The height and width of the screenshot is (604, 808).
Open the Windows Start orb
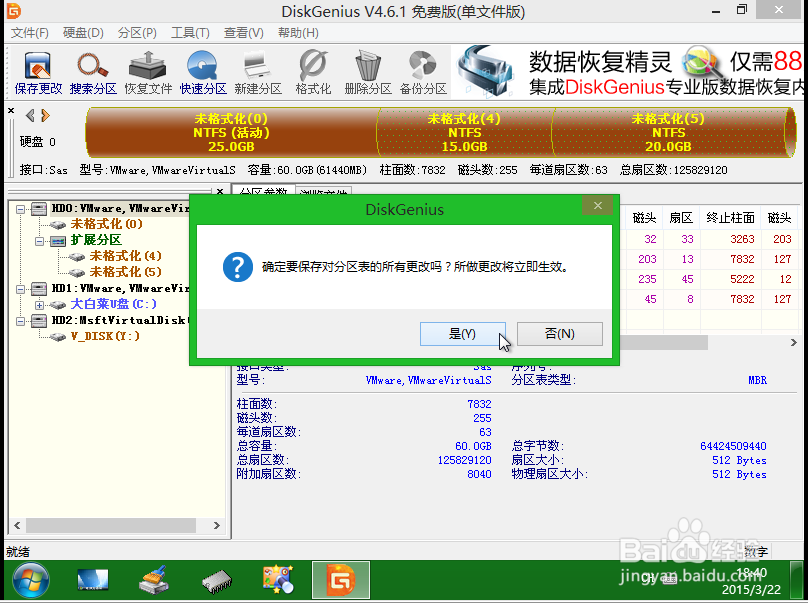31,580
